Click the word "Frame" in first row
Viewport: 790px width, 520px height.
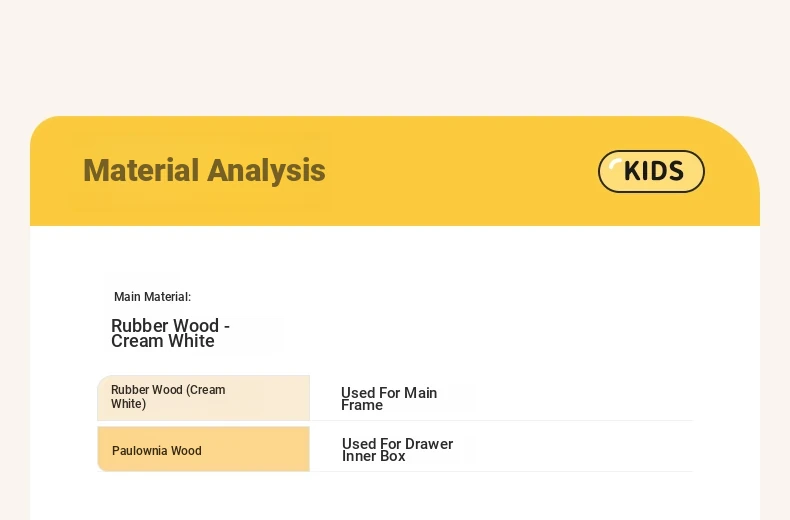pos(362,405)
